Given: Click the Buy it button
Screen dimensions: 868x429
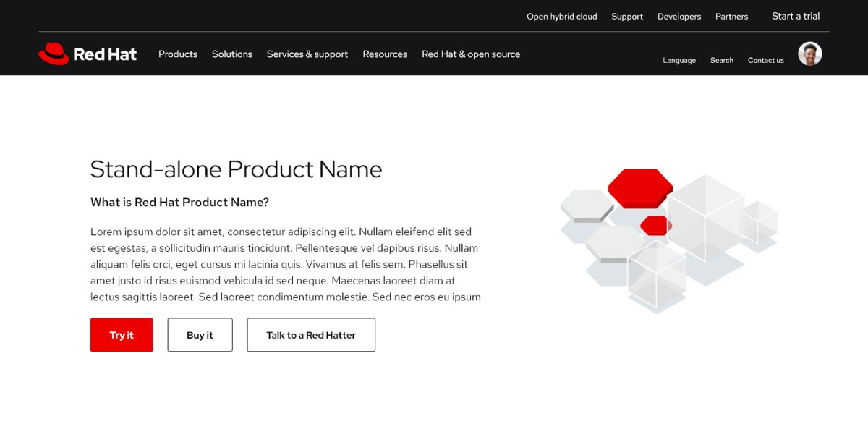Looking at the screenshot, I should coord(200,334).
